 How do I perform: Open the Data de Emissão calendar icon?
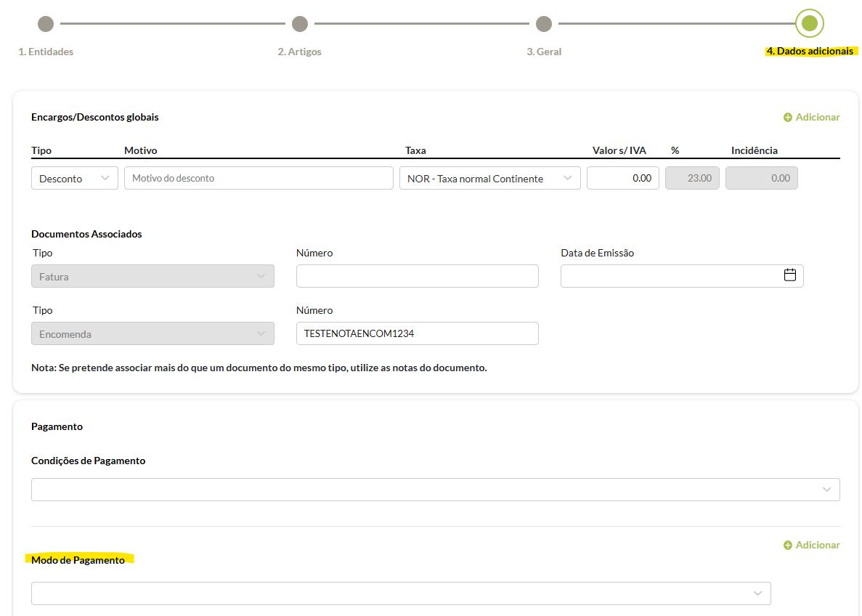point(790,275)
